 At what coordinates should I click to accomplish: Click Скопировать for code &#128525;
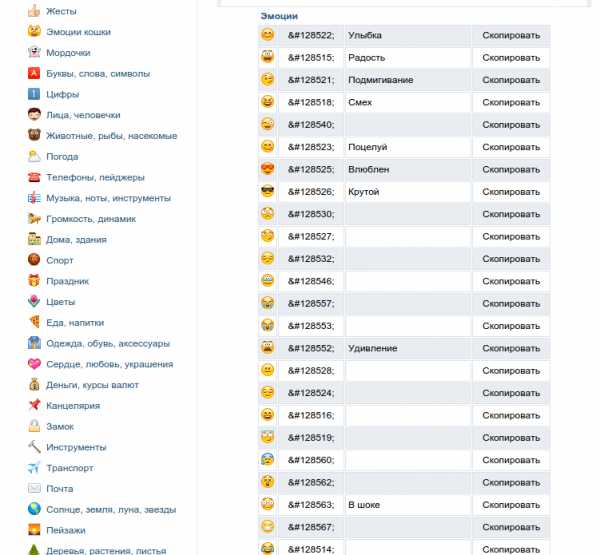coord(511,169)
